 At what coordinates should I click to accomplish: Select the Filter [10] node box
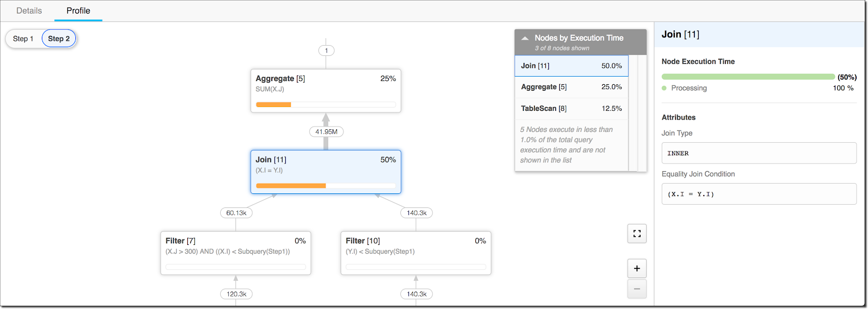[x=416, y=253]
